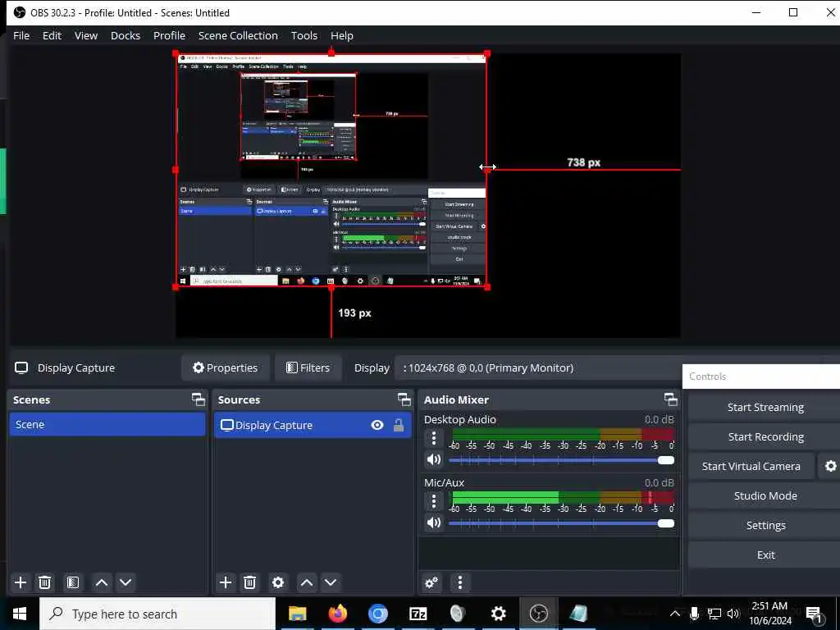Adjust Mic/Aux volume slider
The width and height of the screenshot is (840, 630).
click(561, 523)
